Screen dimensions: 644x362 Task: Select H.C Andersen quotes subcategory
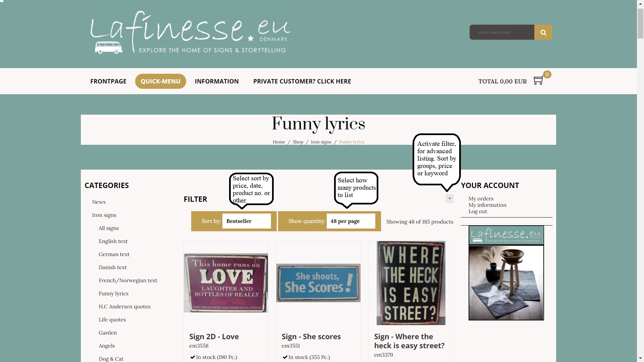pos(124,306)
